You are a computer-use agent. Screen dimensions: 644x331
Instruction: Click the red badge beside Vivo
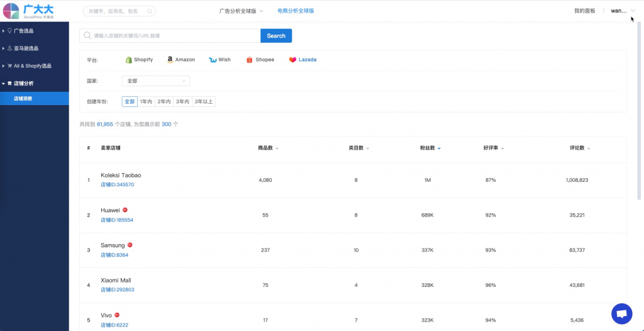point(116,315)
